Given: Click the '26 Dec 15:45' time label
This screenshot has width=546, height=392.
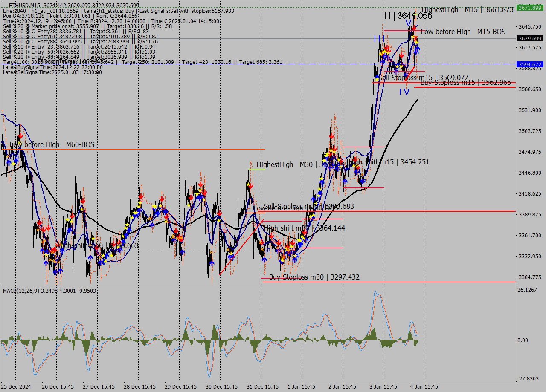Looking at the screenshot, I should [x=57, y=386].
